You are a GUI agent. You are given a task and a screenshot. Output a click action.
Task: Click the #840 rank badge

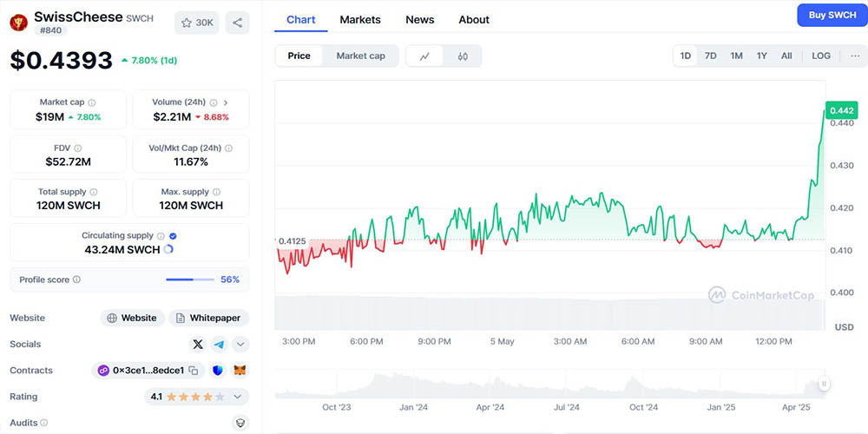tap(51, 30)
